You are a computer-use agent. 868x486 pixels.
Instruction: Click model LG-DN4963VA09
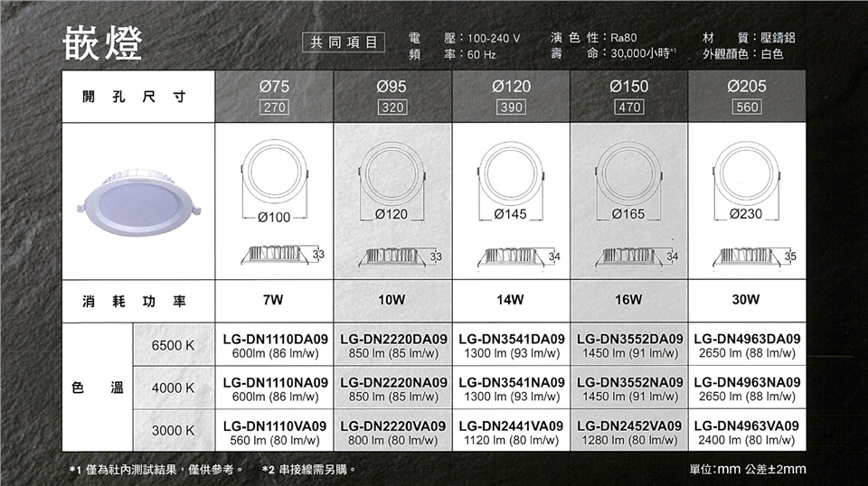[x=746, y=425]
